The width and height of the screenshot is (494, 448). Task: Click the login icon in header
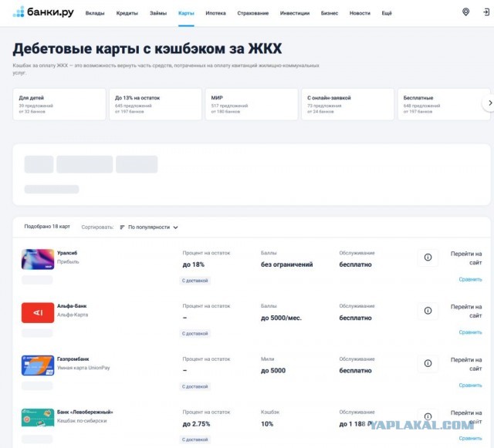pyautogui.click(x=486, y=12)
